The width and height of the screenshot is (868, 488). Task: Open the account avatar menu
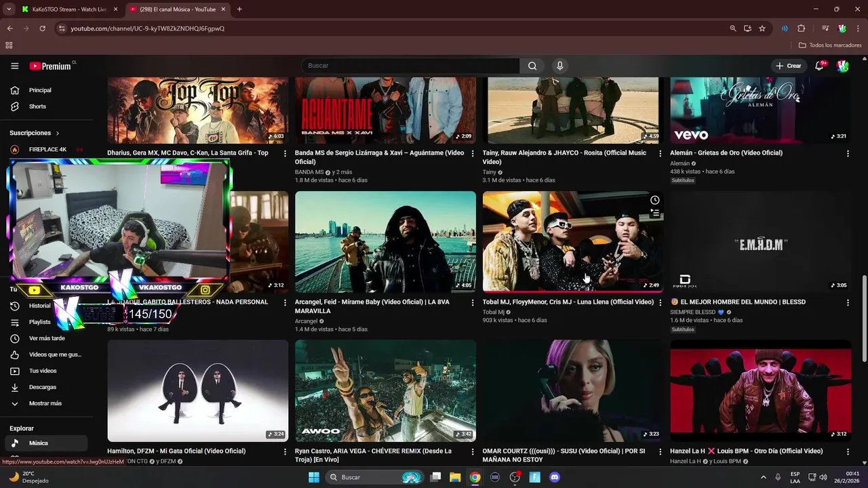point(843,66)
